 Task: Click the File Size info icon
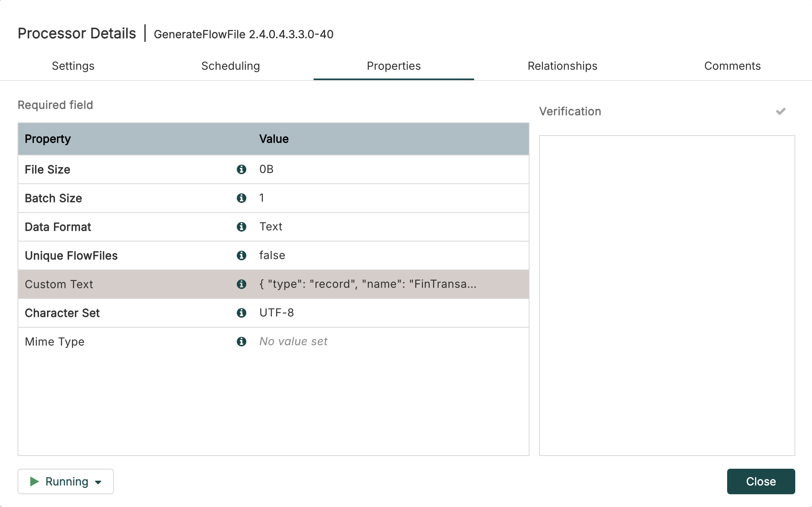click(241, 169)
